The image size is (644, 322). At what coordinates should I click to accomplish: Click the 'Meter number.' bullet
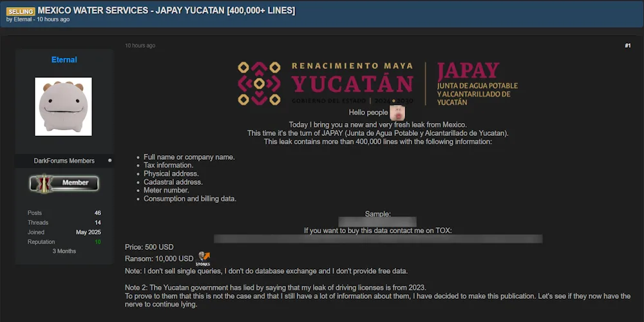tap(166, 190)
